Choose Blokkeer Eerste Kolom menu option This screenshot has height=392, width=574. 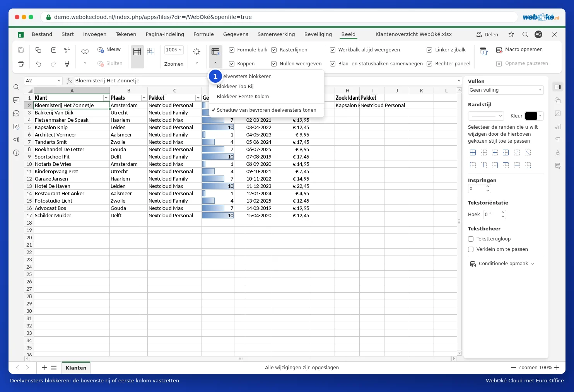point(243,97)
